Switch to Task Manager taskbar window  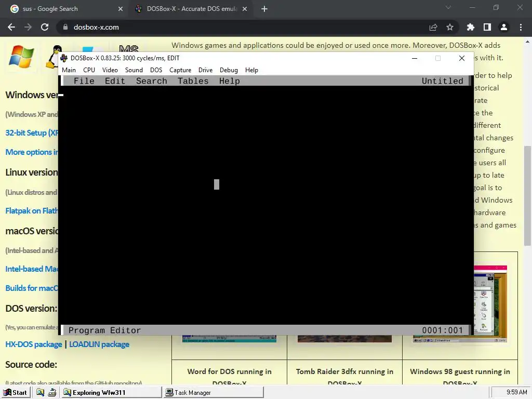pos(214,393)
